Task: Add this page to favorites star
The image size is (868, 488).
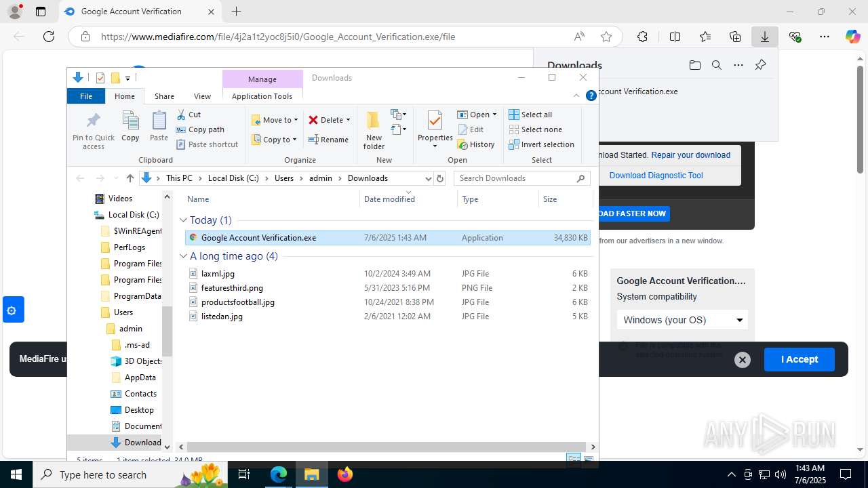Action: tap(606, 37)
